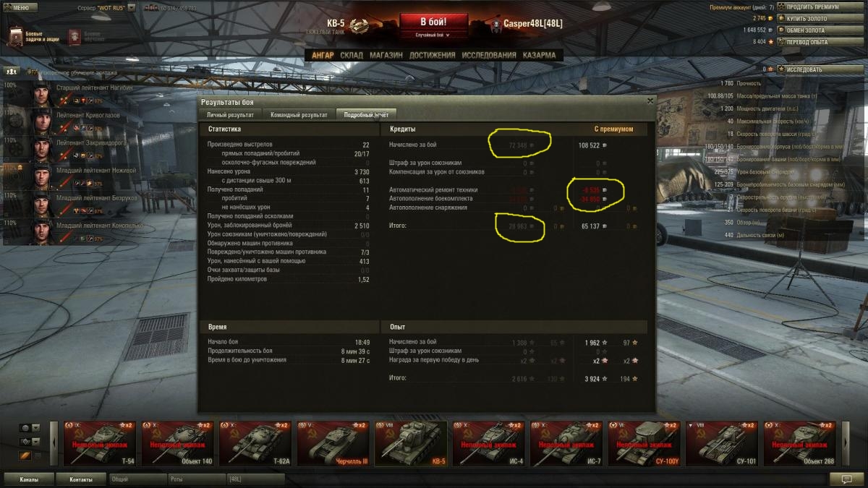Click the orange vehicle filter icon in carousel
This screenshot has height=488, width=868.
point(24,455)
